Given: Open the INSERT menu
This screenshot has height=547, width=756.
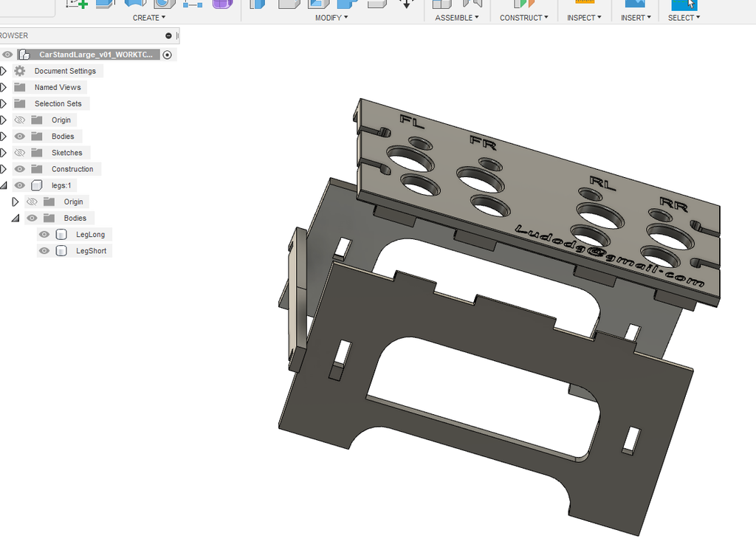Looking at the screenshot, I should pyautogui.click(x=636, y=17).
